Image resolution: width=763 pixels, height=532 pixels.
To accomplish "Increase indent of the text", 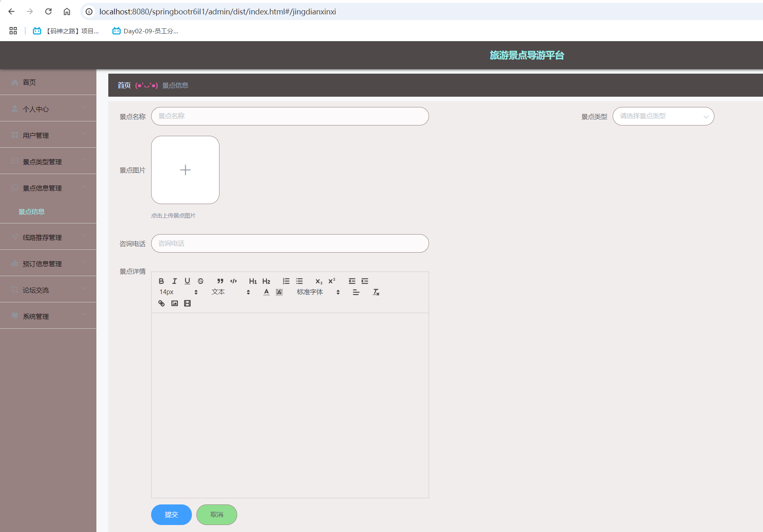I will tap(365, 281).
